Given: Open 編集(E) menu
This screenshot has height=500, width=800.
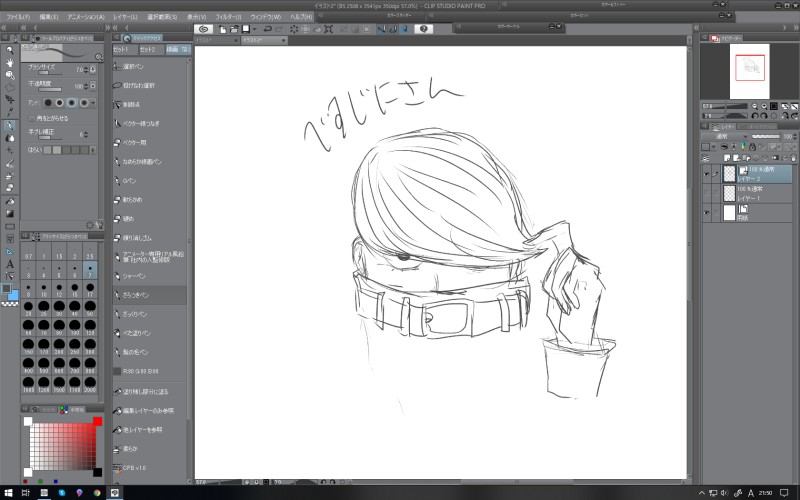Looking at the screenshot, I should point(49,17).
